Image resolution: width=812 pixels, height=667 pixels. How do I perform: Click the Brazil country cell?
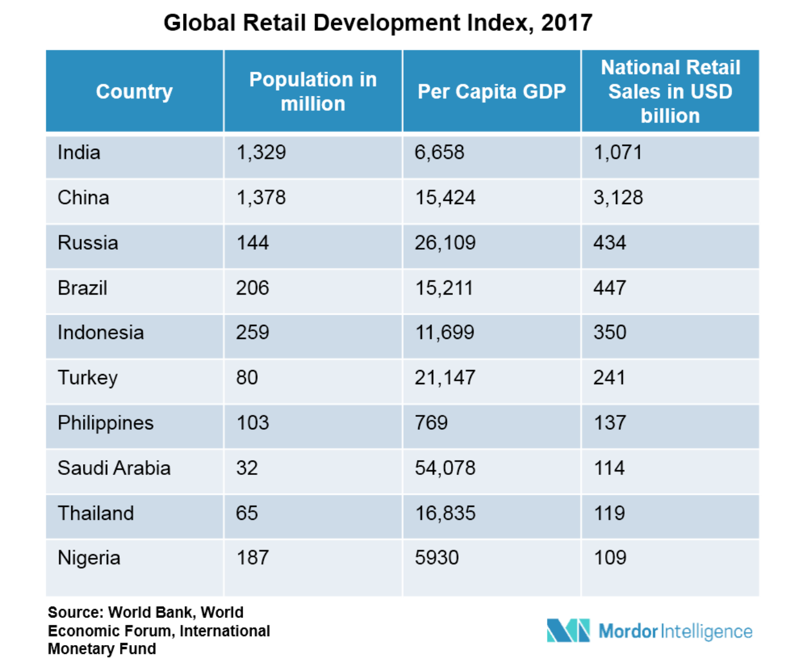[82, 288]
